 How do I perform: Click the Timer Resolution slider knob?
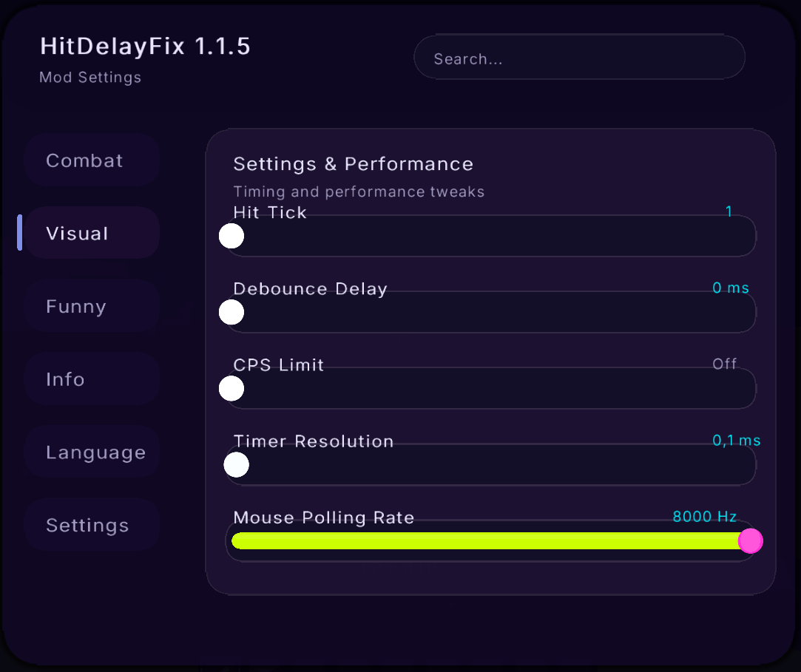point(237,465)
